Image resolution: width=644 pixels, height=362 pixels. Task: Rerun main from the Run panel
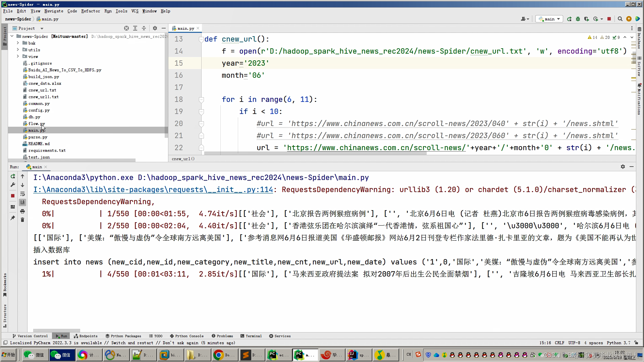(13, 176)
